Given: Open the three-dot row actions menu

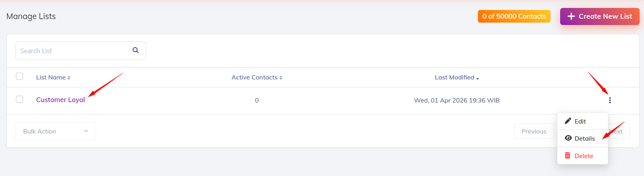Looking at the screenshot, I should [x=610, y=100].
